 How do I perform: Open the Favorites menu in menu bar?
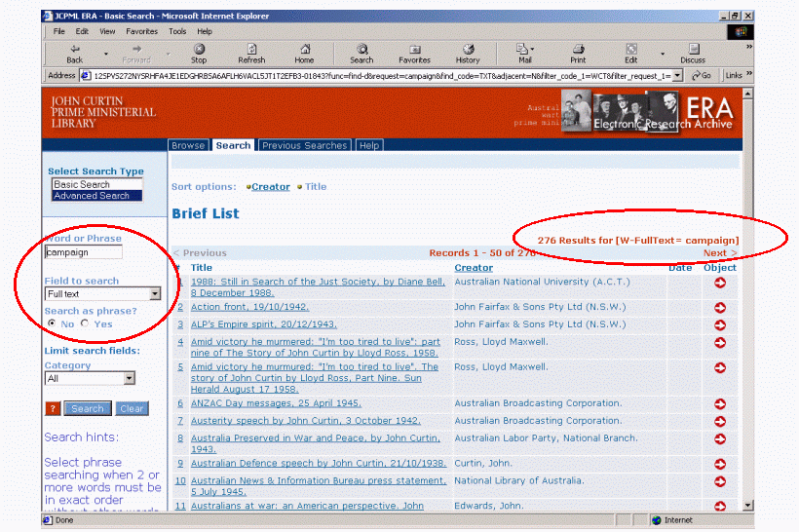point(141,31)
